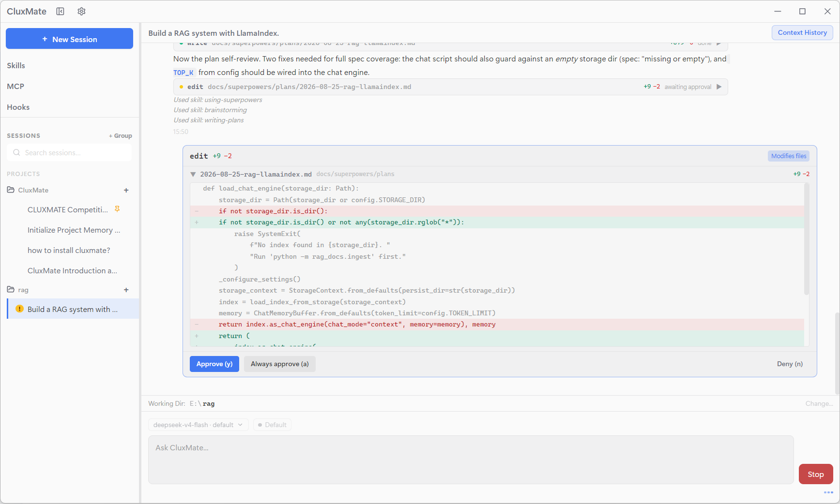Screen dimensions: 840x504
Task: Add session to CluxMate project
Action: (126, 190)
